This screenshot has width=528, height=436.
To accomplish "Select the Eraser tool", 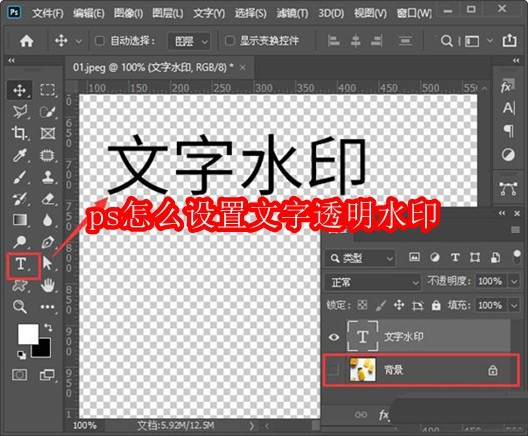I will [x=47, y=199].
